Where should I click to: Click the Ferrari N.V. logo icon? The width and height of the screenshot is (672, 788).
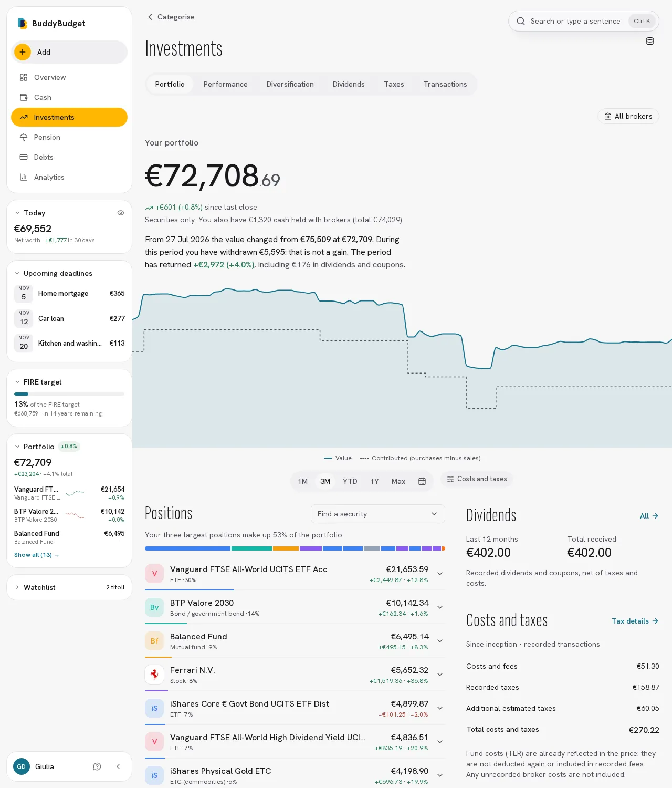(154, 675)
